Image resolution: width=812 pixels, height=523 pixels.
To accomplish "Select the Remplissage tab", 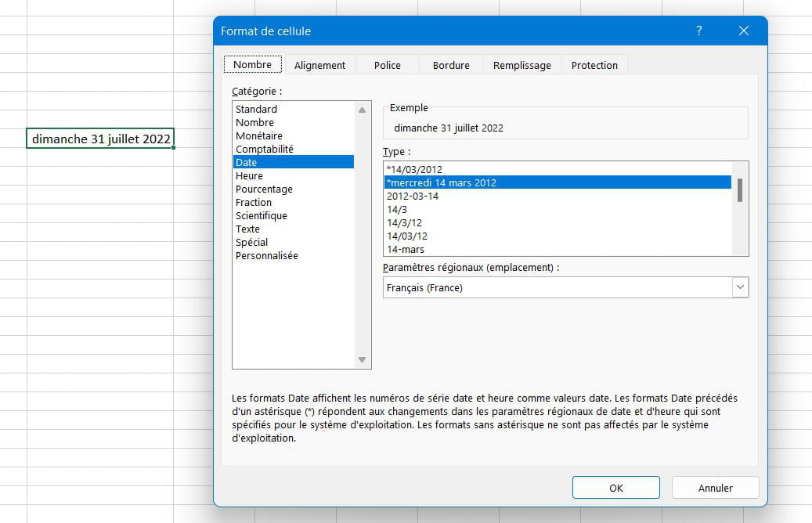I will point(521,66).
